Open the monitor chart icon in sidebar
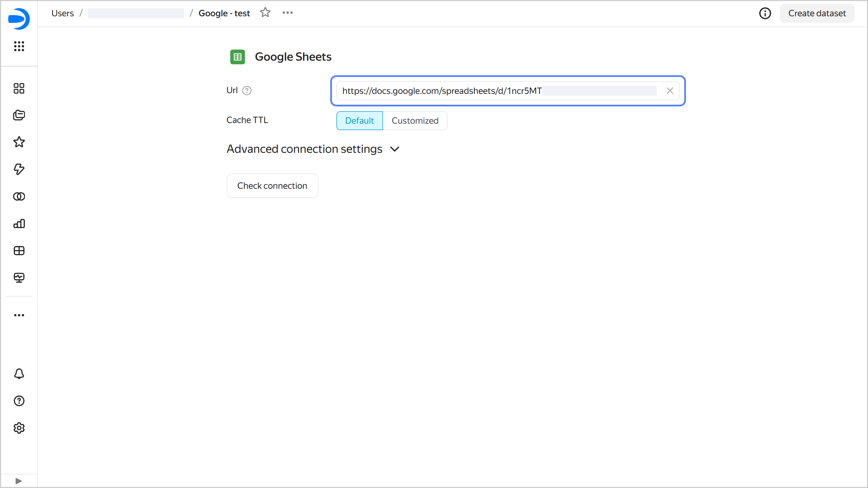 [x=19, y=278]
